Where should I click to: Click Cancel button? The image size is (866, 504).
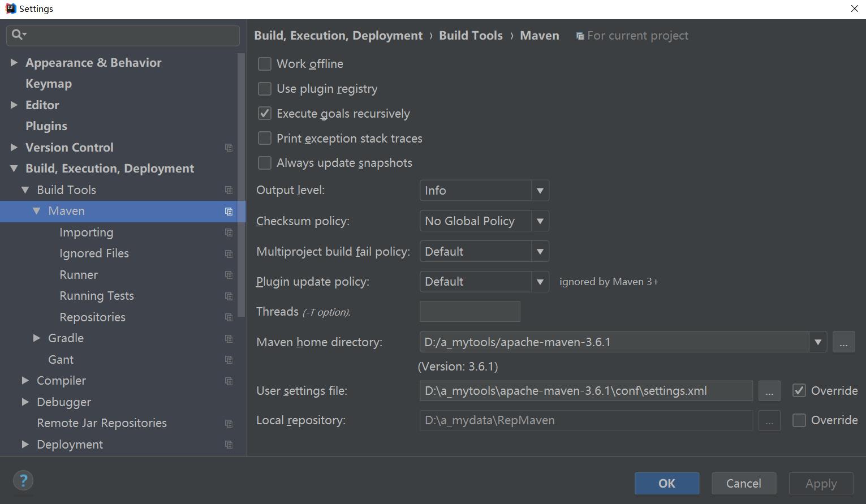pyautogui.click(x=744, y=484)
